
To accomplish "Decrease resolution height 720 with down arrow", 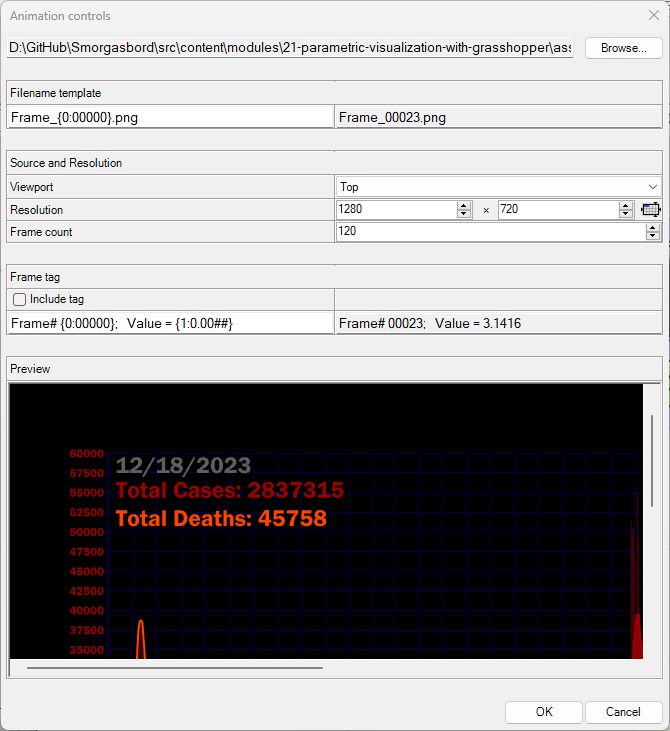I will (x=625, y=214).
